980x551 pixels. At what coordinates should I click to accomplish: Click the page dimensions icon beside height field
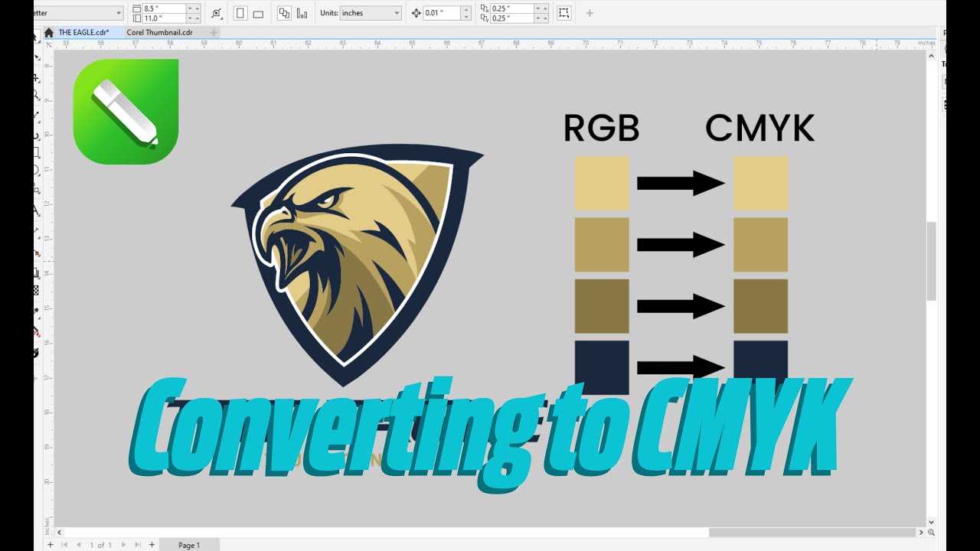point(136,18)
